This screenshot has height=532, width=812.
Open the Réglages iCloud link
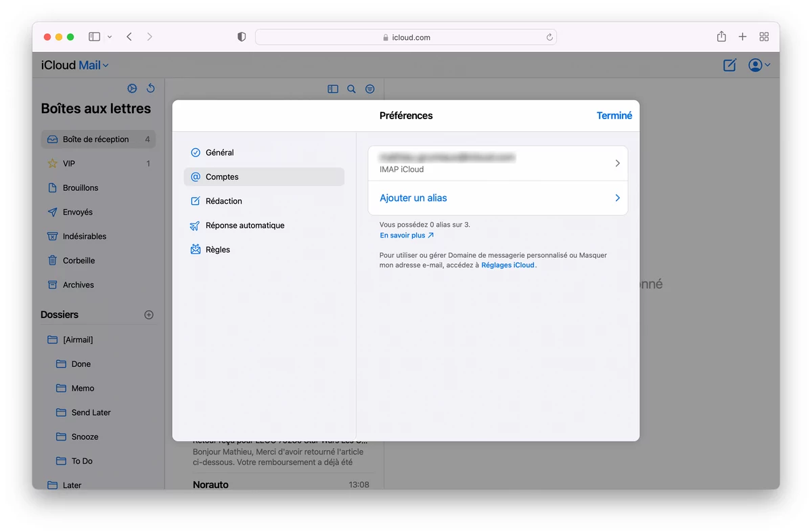(508, 265)
